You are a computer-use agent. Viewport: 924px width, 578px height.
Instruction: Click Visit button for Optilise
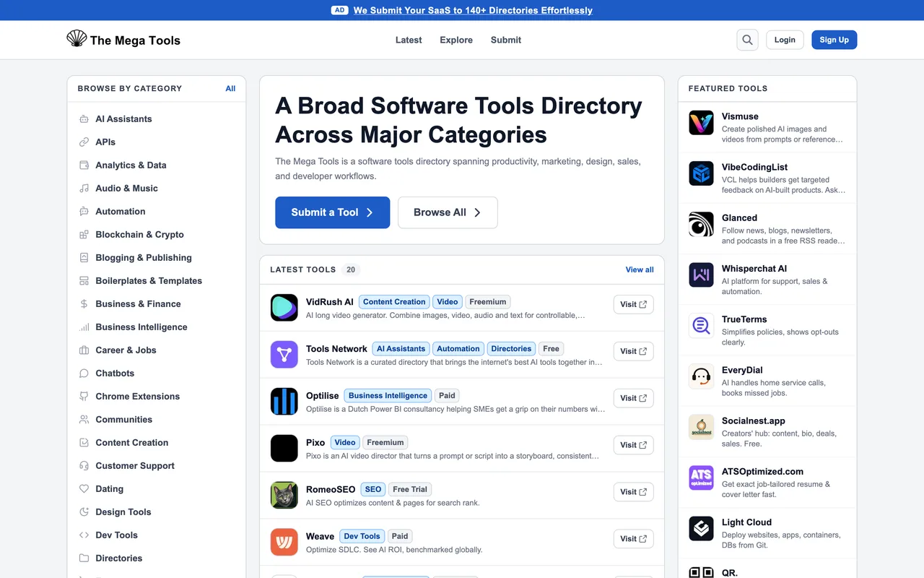pos(634,398)
